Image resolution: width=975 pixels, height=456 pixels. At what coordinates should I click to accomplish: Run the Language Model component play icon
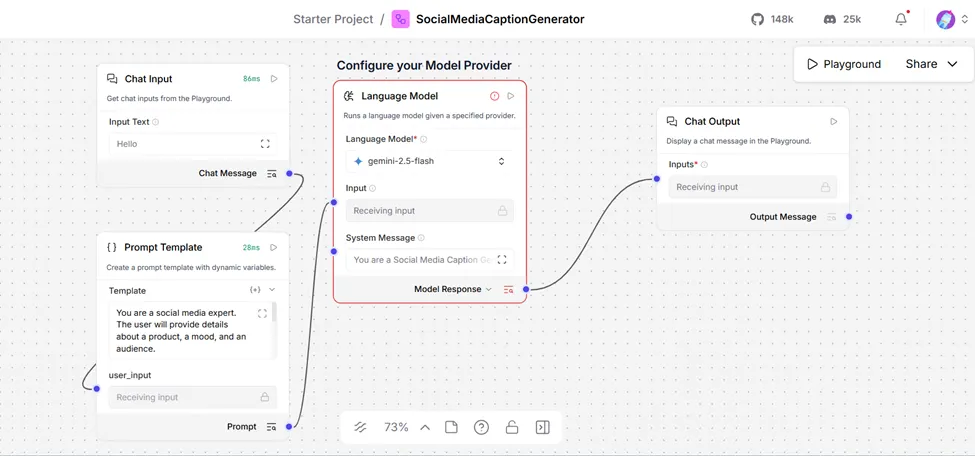click(511, 96)
